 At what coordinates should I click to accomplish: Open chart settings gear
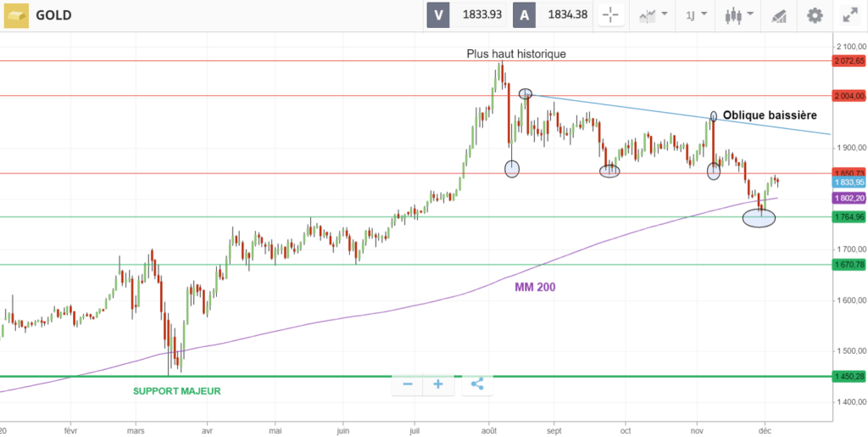click(x=815, y=15)
